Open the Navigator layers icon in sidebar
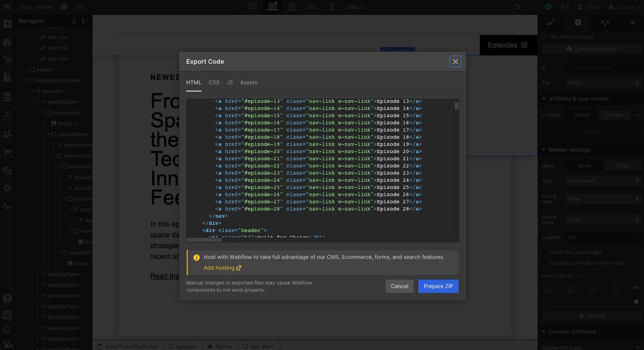 7,59
